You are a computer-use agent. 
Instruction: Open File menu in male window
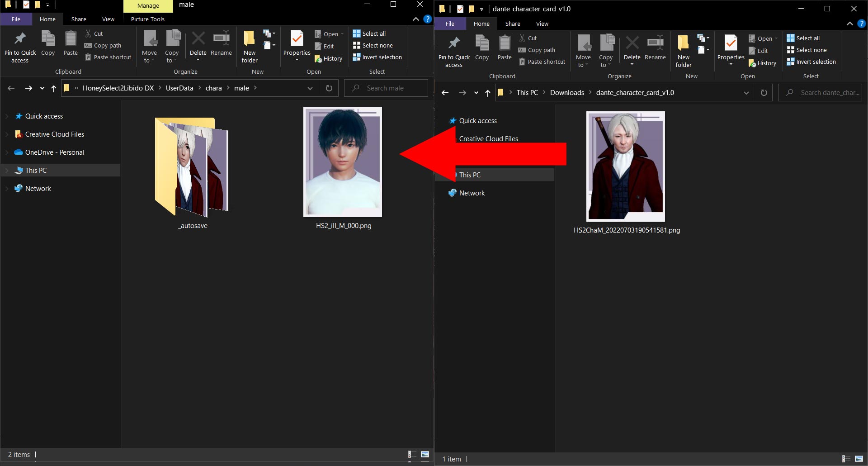[x=16, y=19]
